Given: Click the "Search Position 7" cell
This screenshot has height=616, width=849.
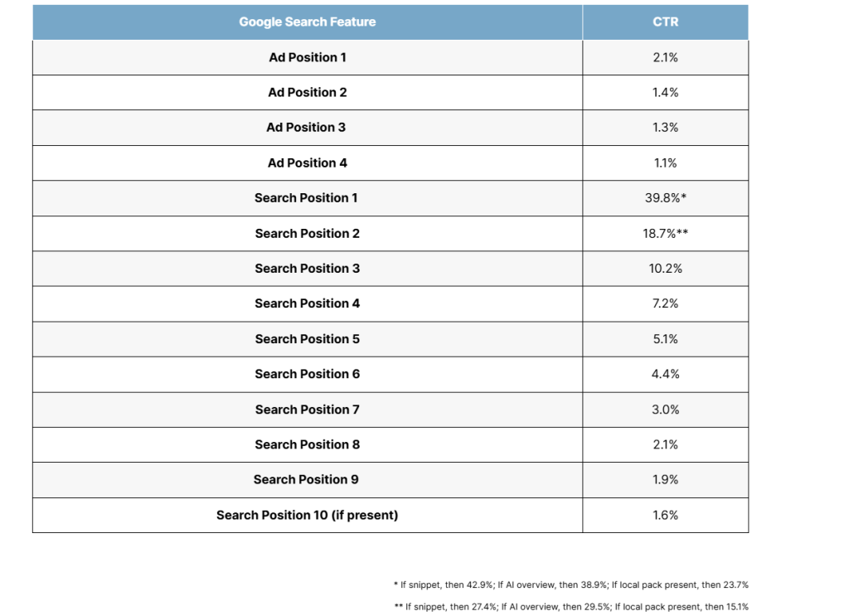Looking at the screenshot, I should point(307,410).
